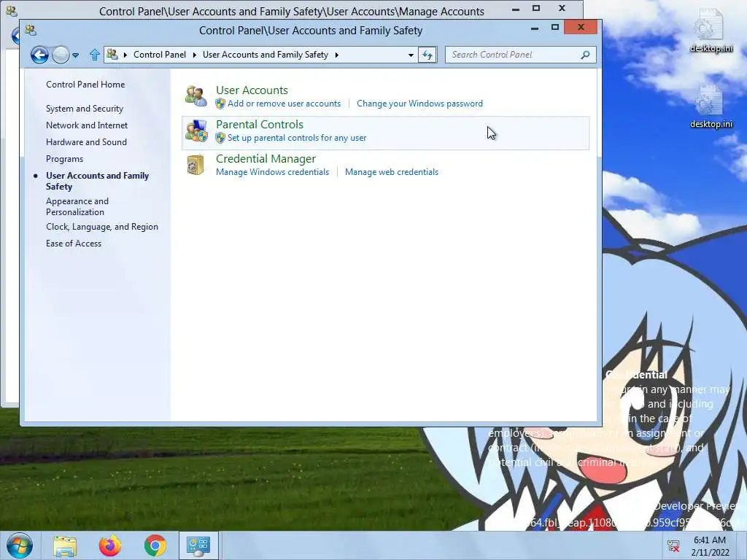Expand arrow after User Accounts and Family Safety
This screenshot has height=560, width=747.
pyautogui.click(x=336, y=55)
